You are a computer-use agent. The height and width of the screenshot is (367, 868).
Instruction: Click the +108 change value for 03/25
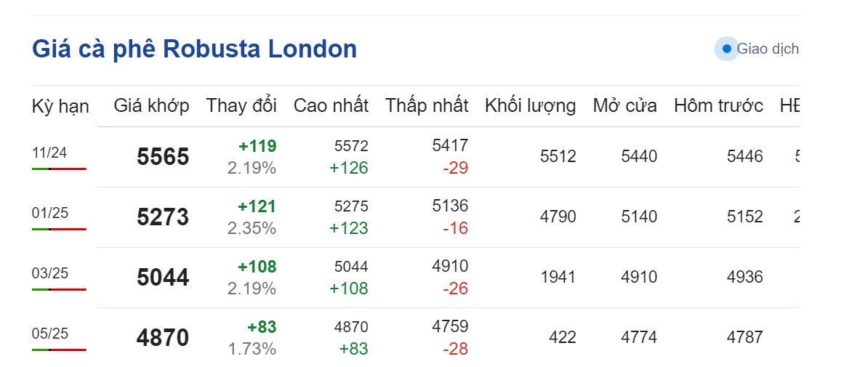[x=257, y=267]
